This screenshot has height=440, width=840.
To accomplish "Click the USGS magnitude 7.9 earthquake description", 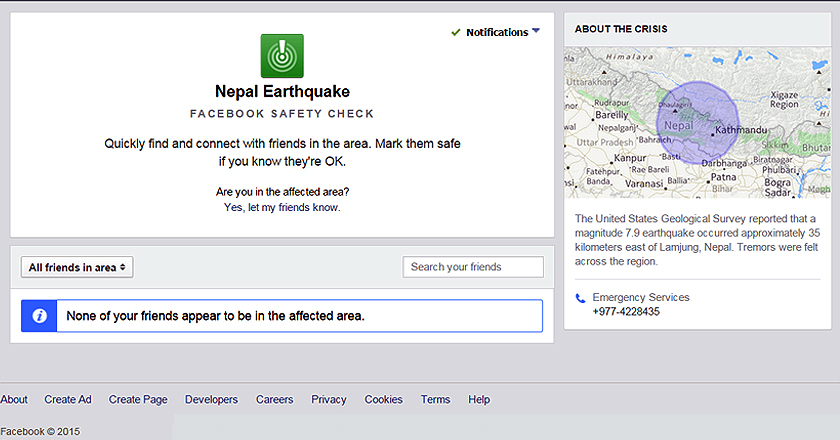I will click(697, 240).
